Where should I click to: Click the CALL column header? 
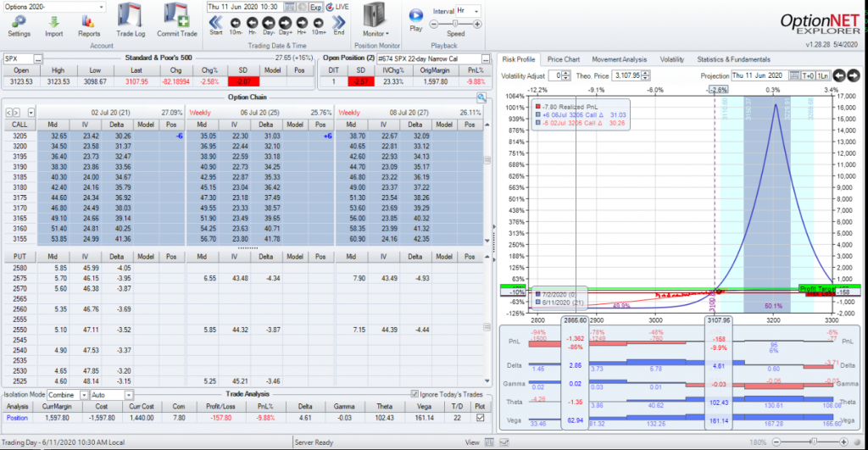point(19,125)
